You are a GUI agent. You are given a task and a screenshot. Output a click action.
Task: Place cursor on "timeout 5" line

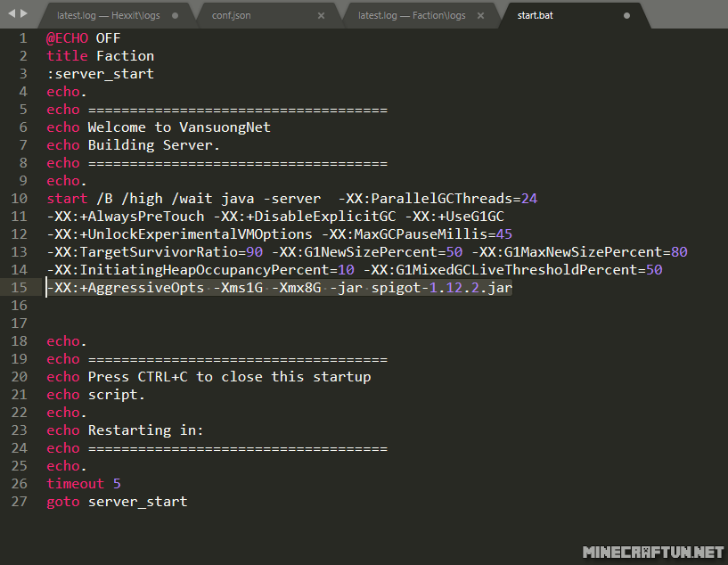coord(83,484)
